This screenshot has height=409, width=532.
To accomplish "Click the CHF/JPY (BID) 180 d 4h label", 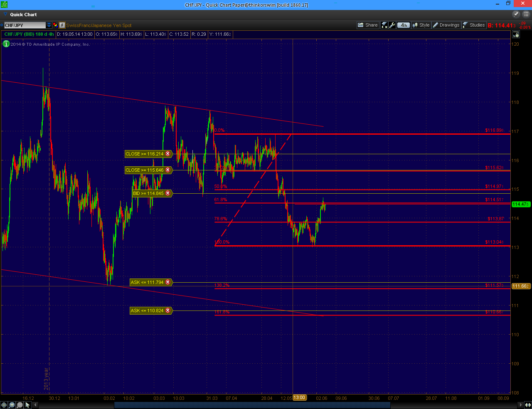I will pos(29,34).
